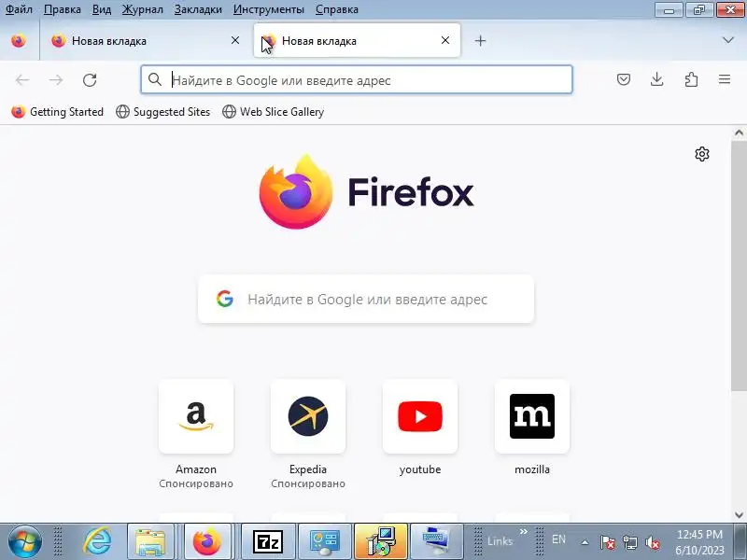Save to Pocket icon in toolbar
This screenshot has width=747, height=560.
point(624,79)
